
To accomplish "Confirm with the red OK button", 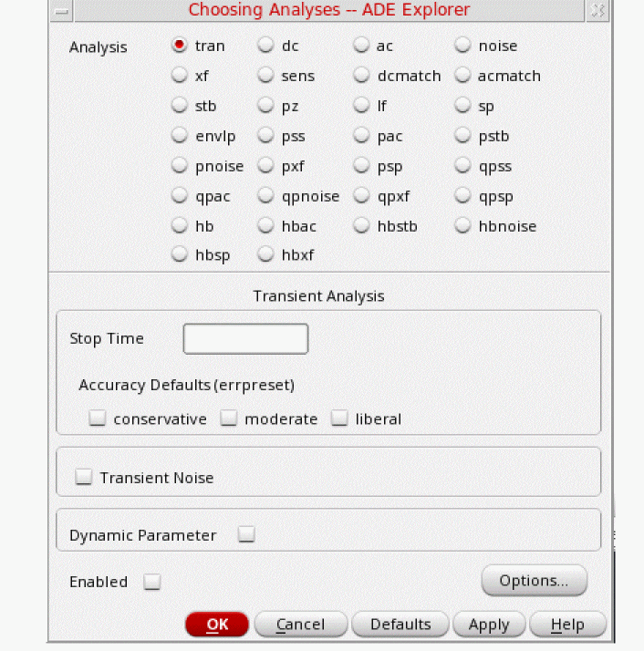I will tap(217, 624).
